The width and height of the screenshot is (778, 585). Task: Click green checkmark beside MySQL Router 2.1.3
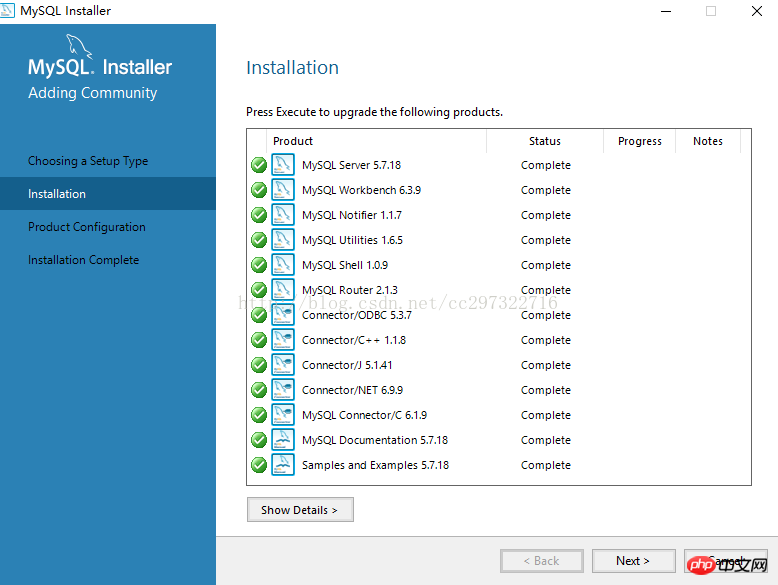[x=259, y=290]
